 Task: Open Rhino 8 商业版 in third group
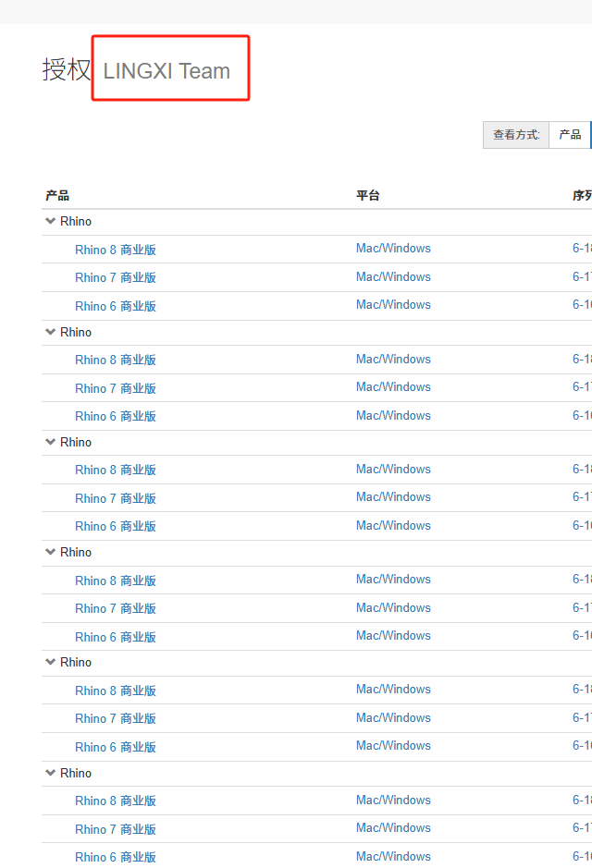116,470
